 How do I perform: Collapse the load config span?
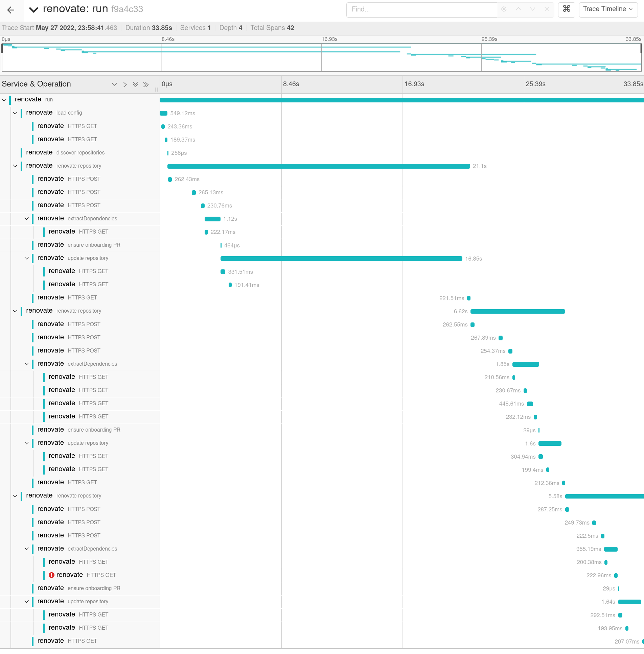pos(15,113)
